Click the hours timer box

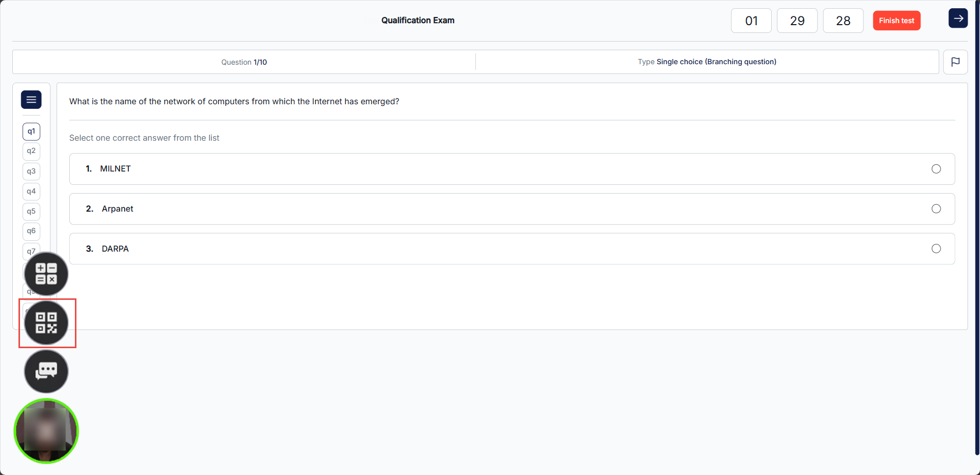[751, 21]
